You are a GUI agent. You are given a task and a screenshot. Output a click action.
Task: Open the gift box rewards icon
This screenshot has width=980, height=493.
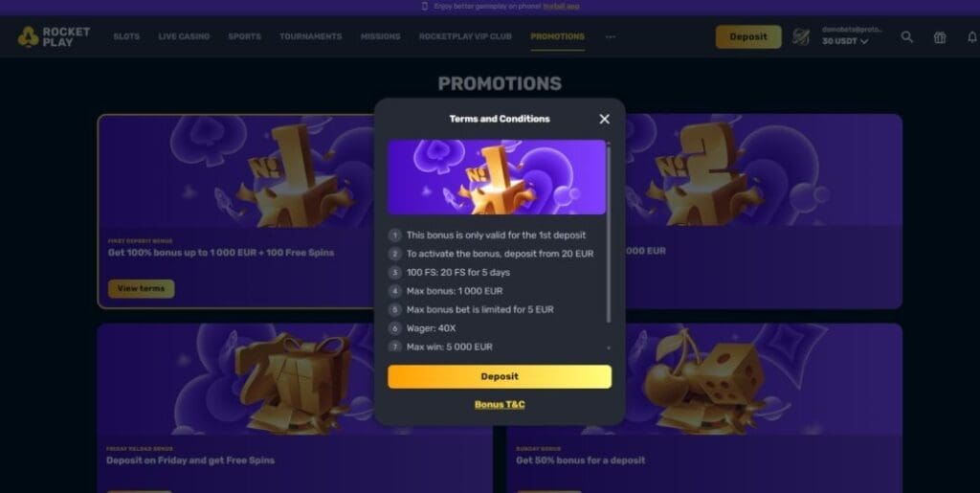(x=940, y=37)
